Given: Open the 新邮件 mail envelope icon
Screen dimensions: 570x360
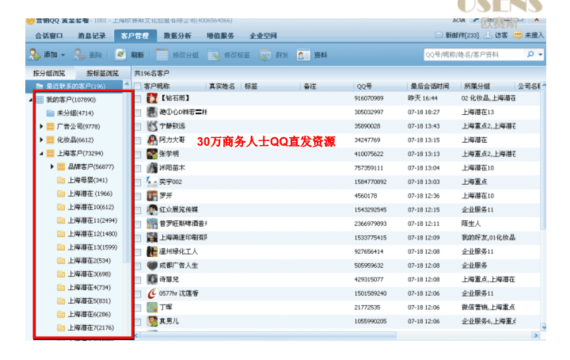Looking at the screenshot, I should [439, 35].
